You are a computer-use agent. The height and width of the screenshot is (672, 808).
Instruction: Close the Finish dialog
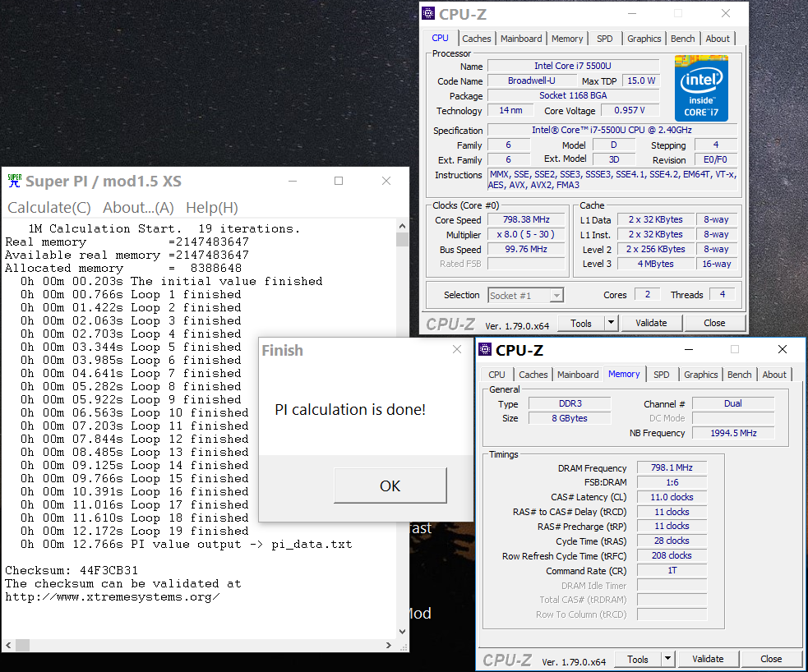pos(456,350)
